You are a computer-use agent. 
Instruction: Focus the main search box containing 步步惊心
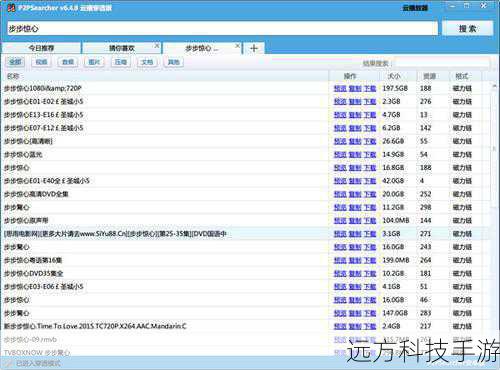[x=222, y=29]
